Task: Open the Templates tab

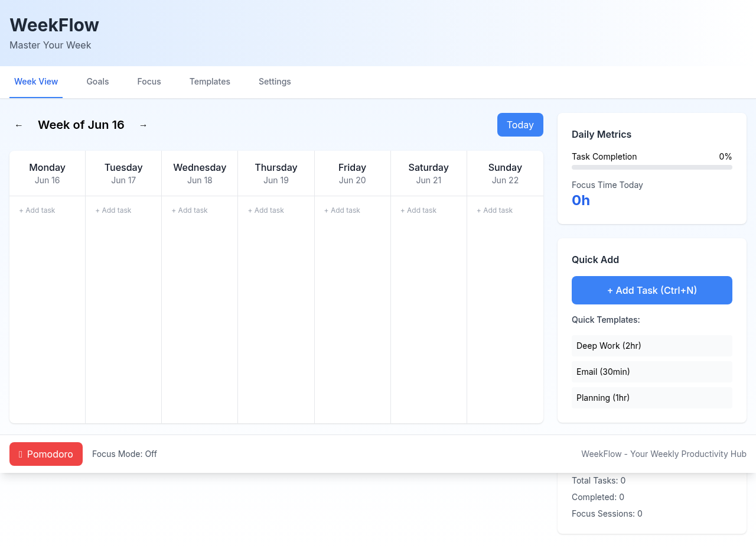Action: 210,82
